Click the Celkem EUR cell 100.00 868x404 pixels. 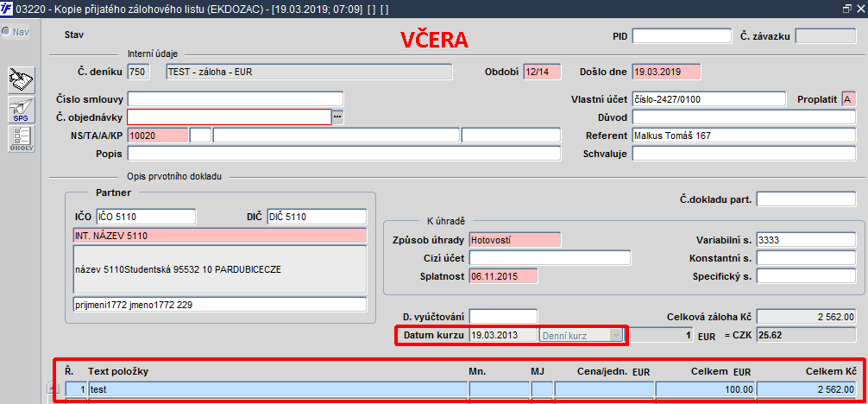pos(705,389)
